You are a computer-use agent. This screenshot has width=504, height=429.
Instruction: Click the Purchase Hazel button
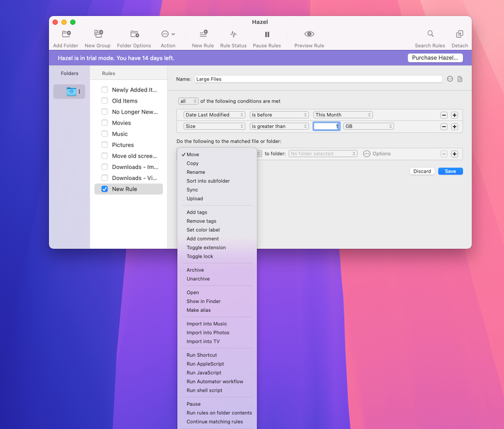pos(435,58)
